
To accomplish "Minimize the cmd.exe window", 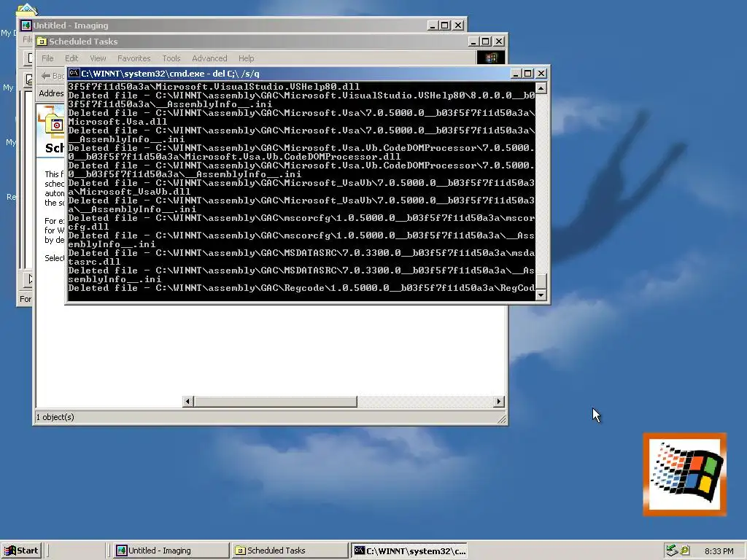I will 516,74.
